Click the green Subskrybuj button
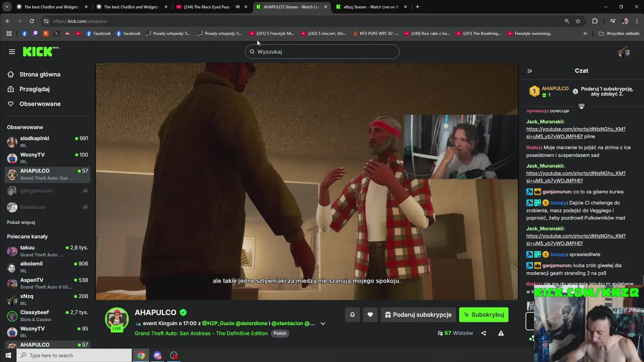 (x=484, y=315)
